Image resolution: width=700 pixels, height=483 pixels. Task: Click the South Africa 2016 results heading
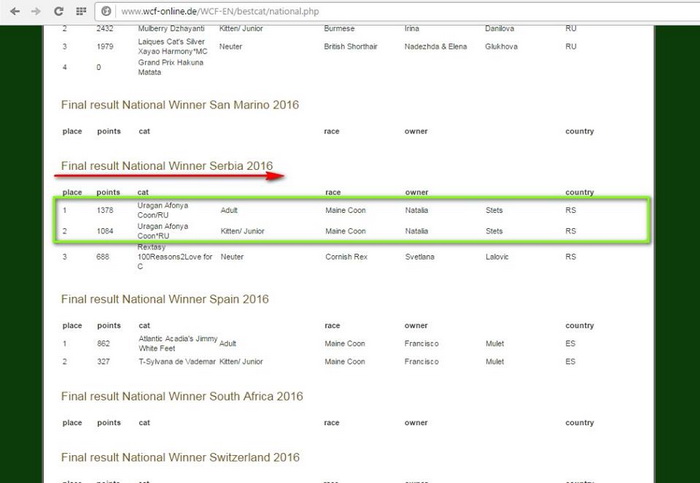(x=181, y=397)
